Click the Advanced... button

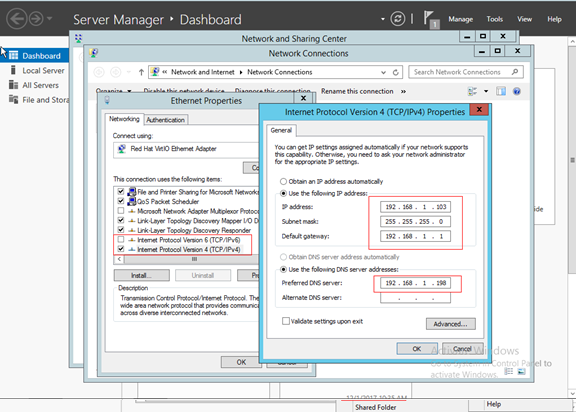click(x=451, y=324)
